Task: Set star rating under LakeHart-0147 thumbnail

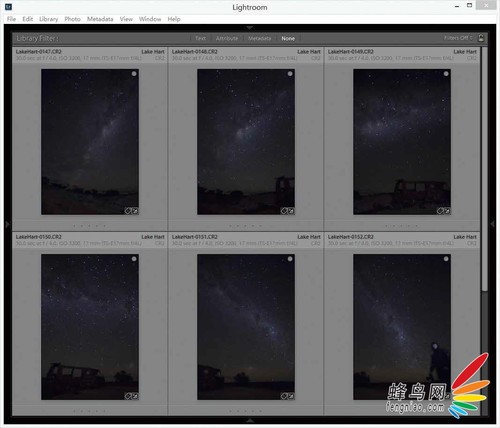Action: click(x=89, y=226)
